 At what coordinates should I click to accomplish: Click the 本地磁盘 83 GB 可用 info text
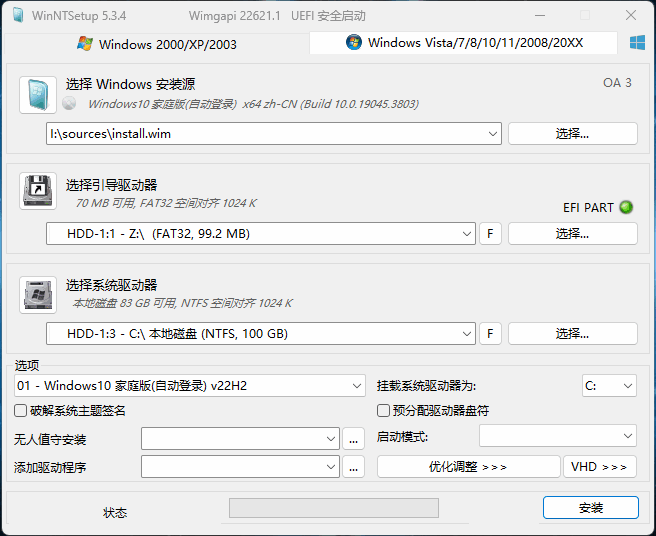tap(183, 303)
